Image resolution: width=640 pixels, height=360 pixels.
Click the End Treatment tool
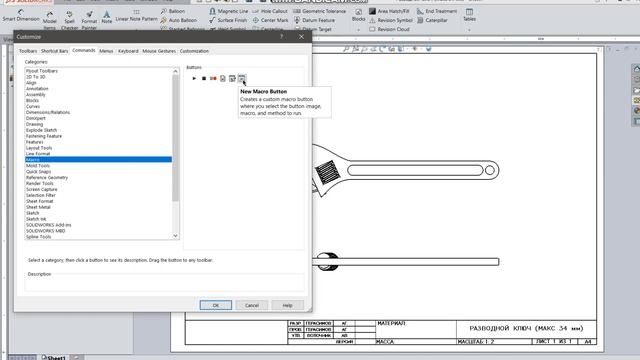coord(437,11)
